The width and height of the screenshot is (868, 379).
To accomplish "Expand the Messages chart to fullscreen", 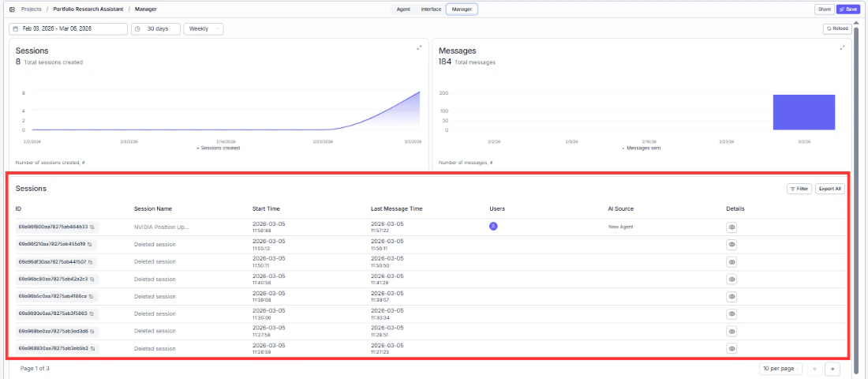I will 842,47.
